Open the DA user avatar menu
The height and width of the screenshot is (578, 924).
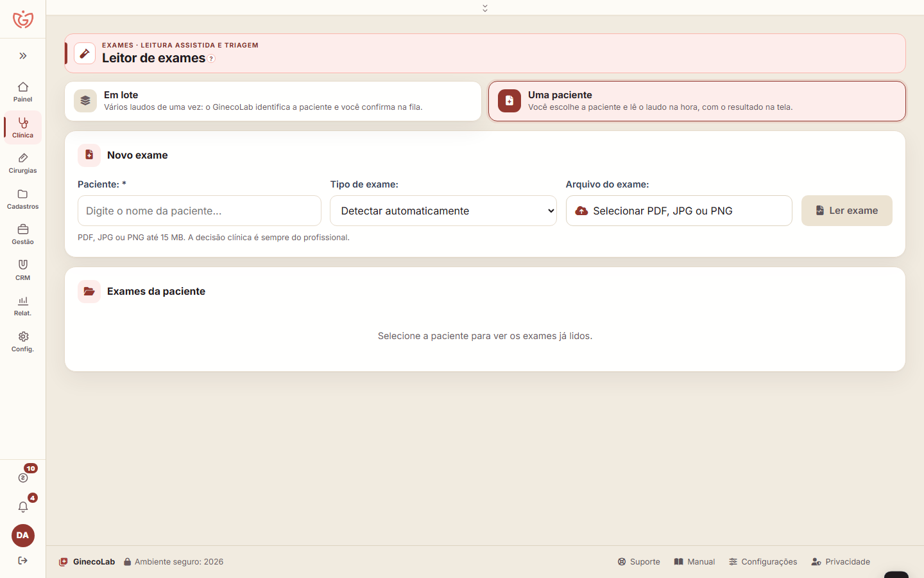pyautogui.click(x=23, y=536)
